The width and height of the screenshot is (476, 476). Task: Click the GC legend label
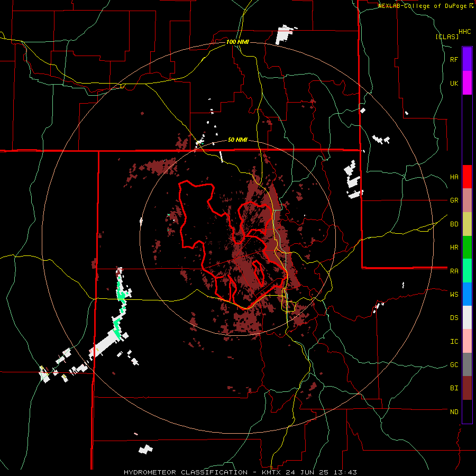click(454, 365)
